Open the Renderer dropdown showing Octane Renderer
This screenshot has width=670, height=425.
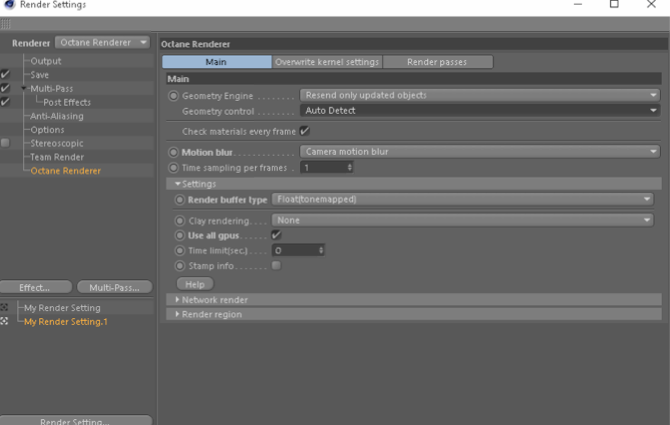103,42
